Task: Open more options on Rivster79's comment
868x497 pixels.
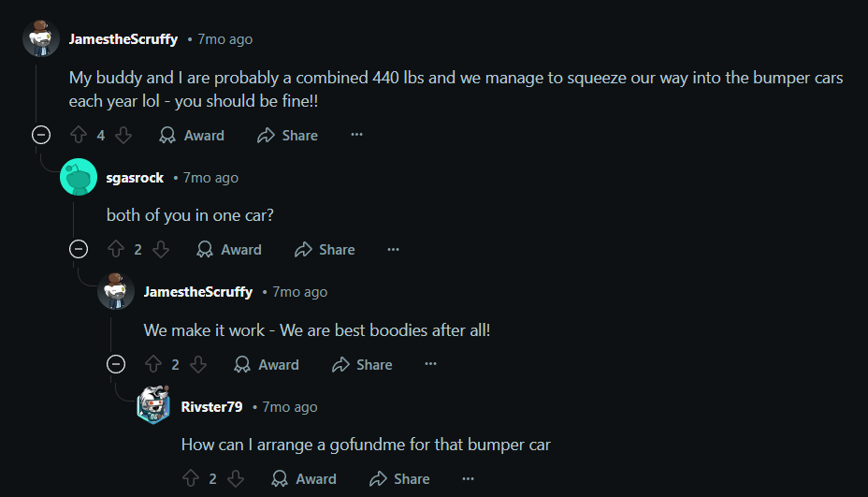Action: pyautogui.click(x=468, y=478)
